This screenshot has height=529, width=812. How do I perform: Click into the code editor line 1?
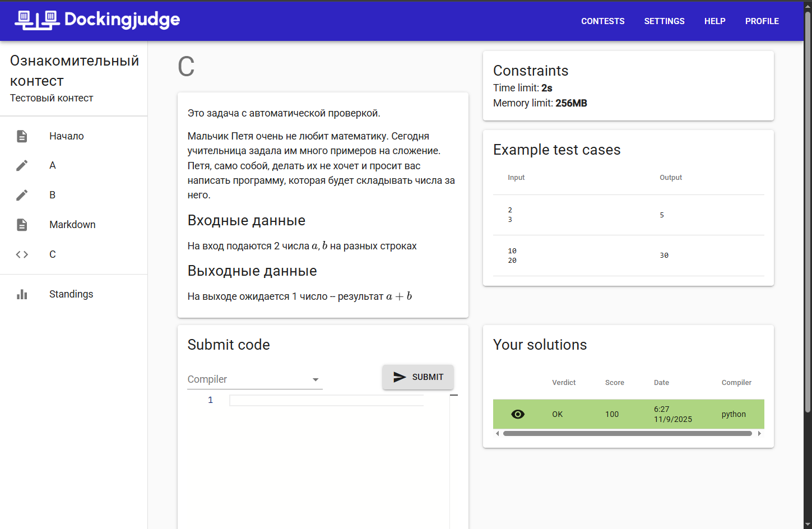[x=326, y=400]
